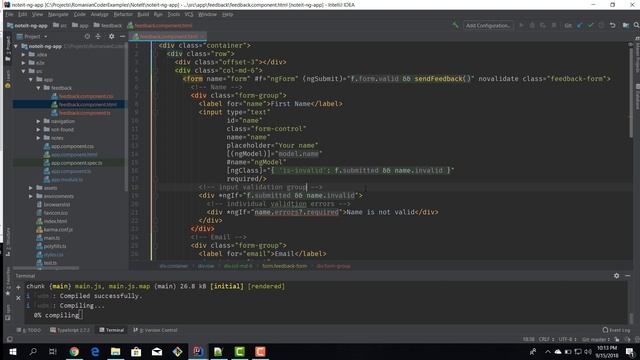Click the Revert undo arrow icon
The width and height of the screenshot is (640, 360).
point(612,25)
